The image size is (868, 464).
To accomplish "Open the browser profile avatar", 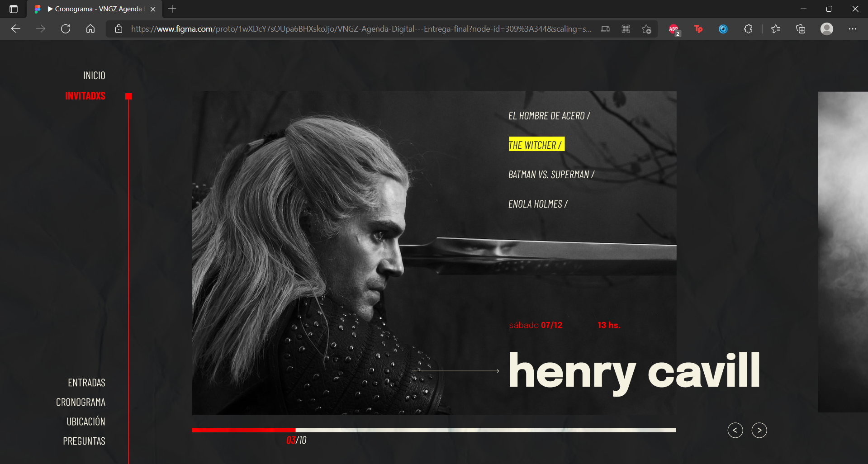I will (827, 29).
